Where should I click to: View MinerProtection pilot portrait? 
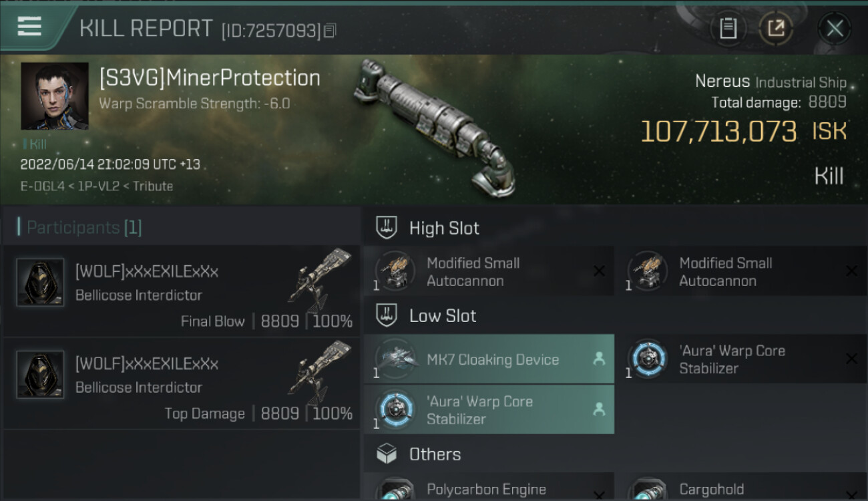pos(55,96)
